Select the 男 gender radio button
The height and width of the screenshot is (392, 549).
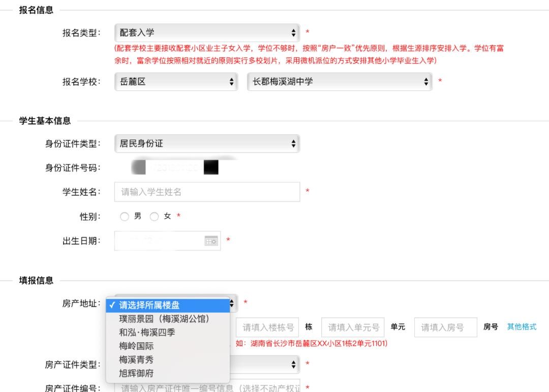coord(125,217)
